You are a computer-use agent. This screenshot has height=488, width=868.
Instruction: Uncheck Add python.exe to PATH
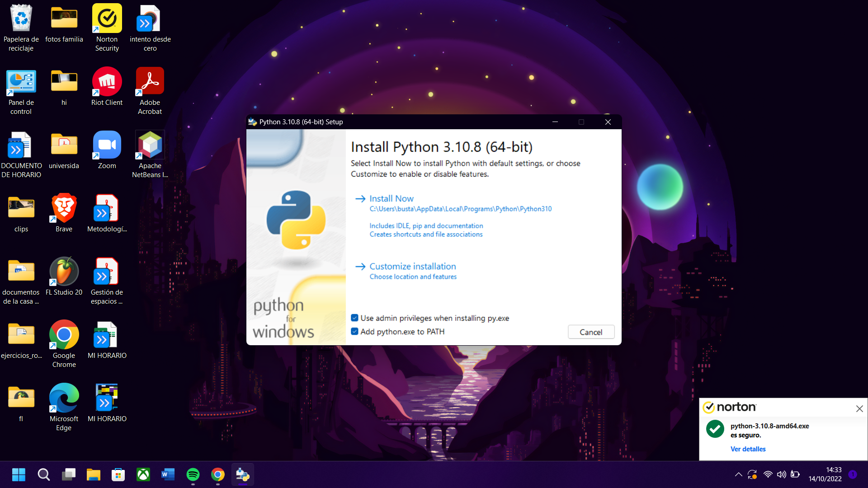[355, 332]
